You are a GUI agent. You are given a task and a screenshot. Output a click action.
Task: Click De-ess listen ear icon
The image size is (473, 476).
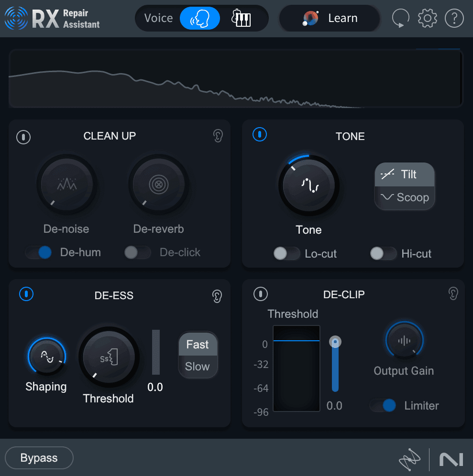(x=217, y=296)
